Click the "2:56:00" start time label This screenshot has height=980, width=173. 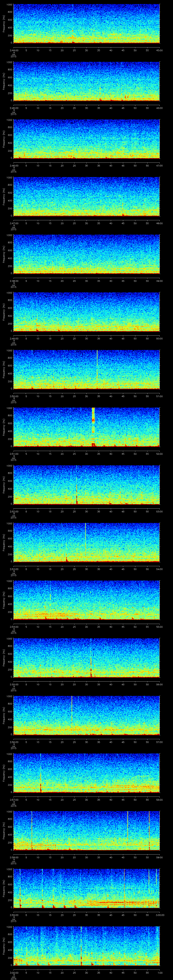pyautogui.click(x=14, y=742)
